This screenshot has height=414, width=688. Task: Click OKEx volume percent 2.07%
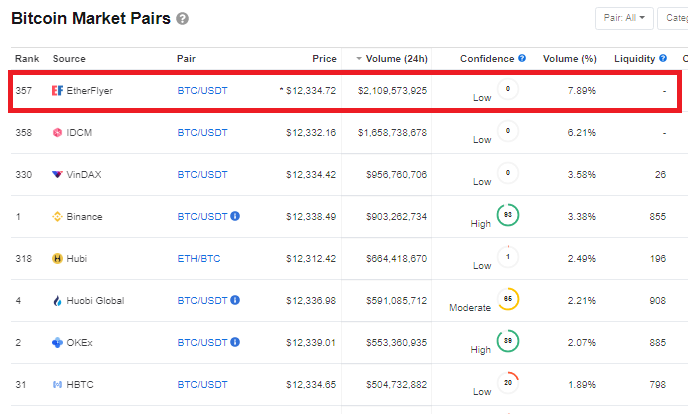tap(582, 343)
